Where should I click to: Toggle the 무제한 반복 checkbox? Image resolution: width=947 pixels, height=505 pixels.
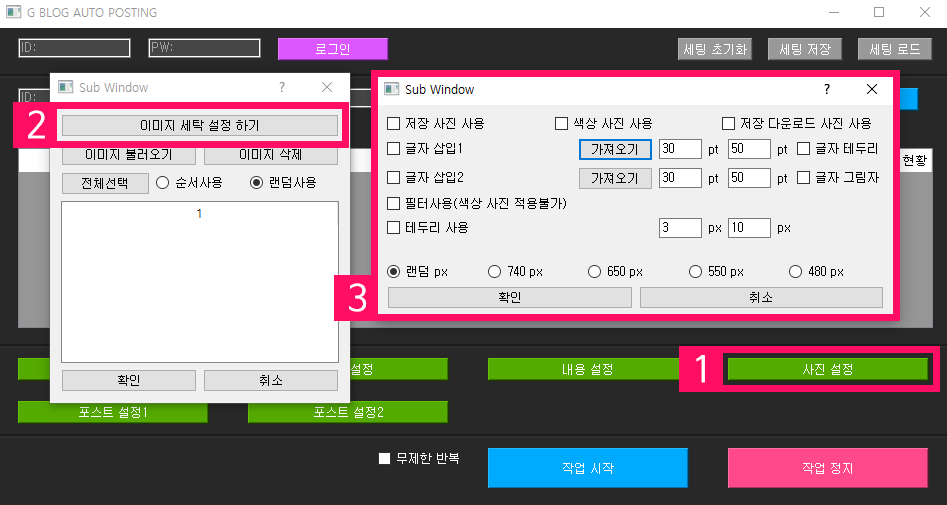(x=384, y=459)
